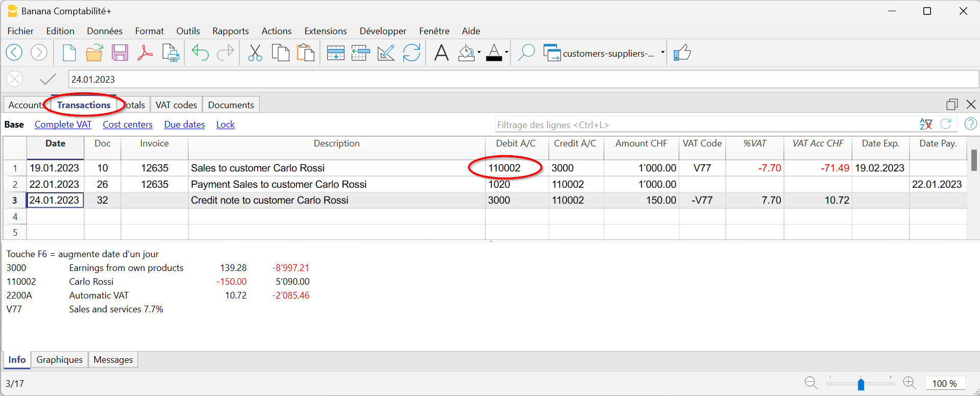
Task: Click the Undo arrow icon
Action: pos(200,53)
